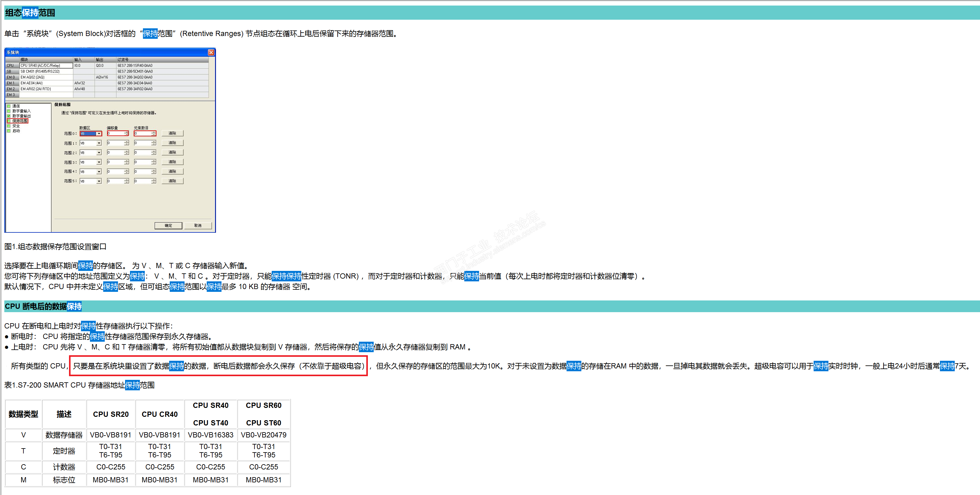Click the 范围0 元素数目 spinner arrows
This screenshot has width=980, height=495.
(154, 133)
